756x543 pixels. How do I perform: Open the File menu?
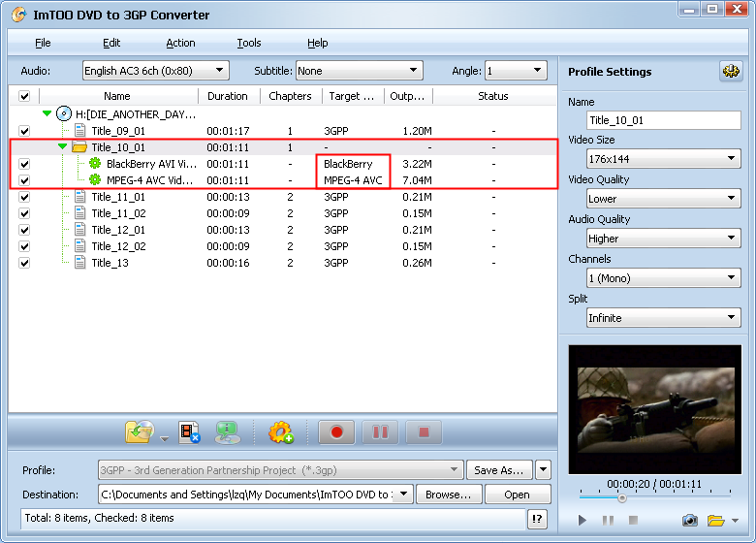point(43,43)
